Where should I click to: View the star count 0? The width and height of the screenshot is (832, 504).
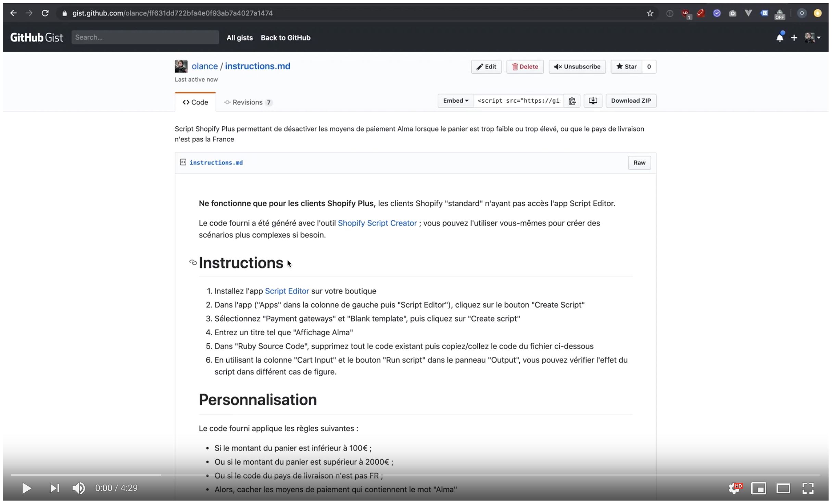coord(649,67)
